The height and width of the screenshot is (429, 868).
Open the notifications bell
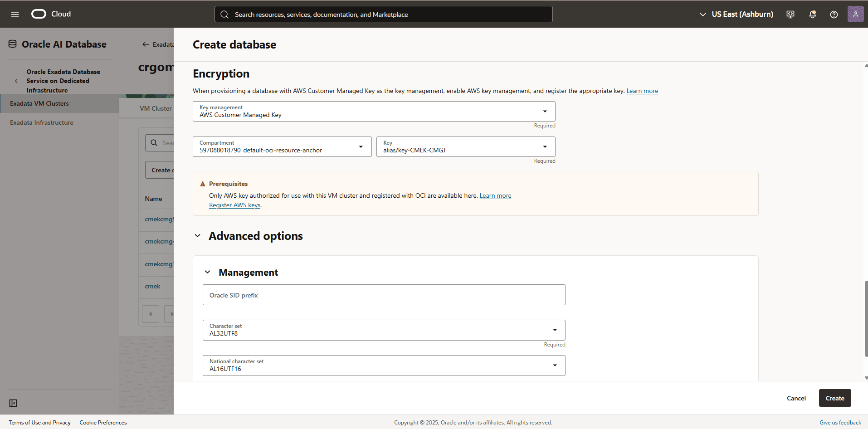pyautogui.click(x=812, y=14)
